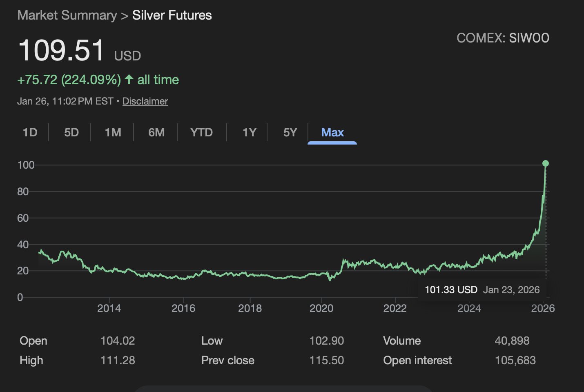Switch chart to 6M view
The width and height of the screenshot is (584, 392).
point(156,133)
